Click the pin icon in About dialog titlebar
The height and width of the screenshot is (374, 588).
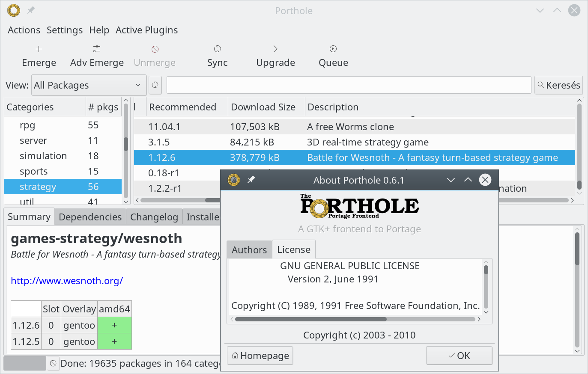(x=251, y=180)
